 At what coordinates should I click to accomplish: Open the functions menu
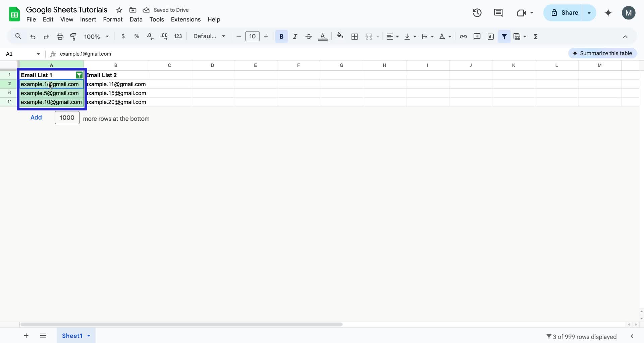click(x=535, y=37)
